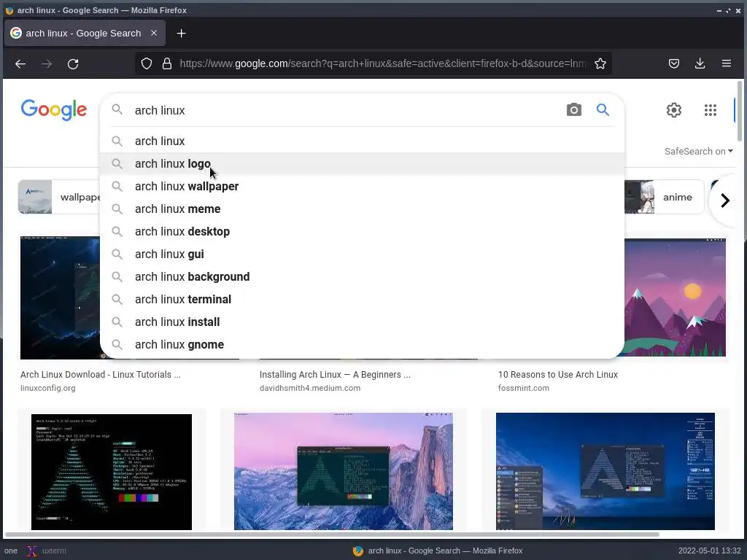Visit linuxconfig.org source link
Image resolution: width=747 pixels, height=560 pixels.
47,388
